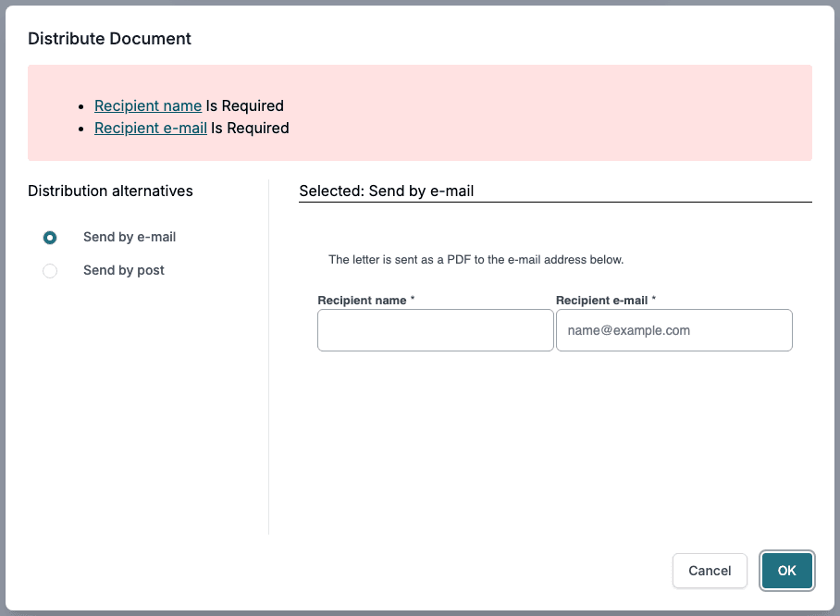
Task: Click the Distribute Document dialog title
Action: [109, 39]
